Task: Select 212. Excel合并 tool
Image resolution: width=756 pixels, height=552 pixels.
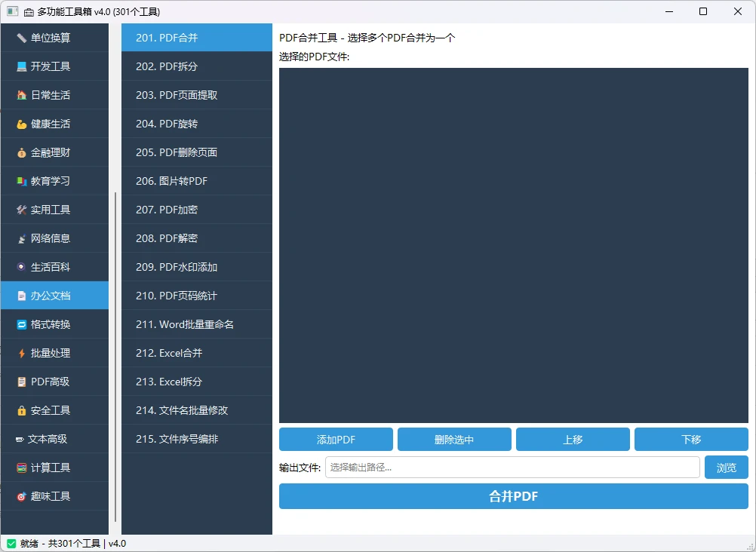Action: [197, 353]
